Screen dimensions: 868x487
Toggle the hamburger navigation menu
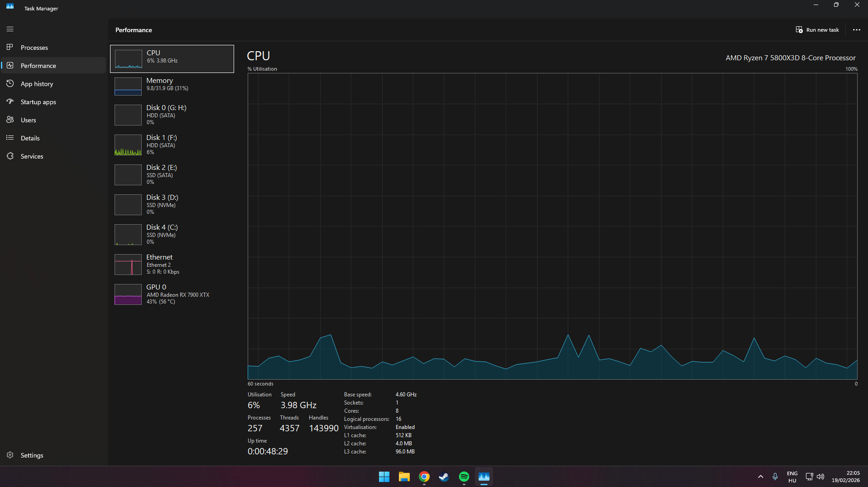[10, 29]
